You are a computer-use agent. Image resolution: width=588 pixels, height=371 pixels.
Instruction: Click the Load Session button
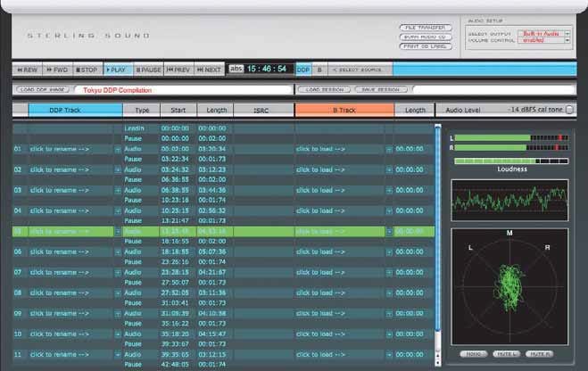[x=325, y=89]
